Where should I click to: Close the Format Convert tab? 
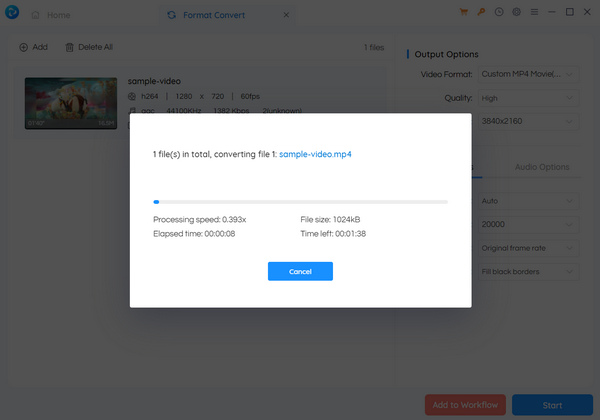286,15
